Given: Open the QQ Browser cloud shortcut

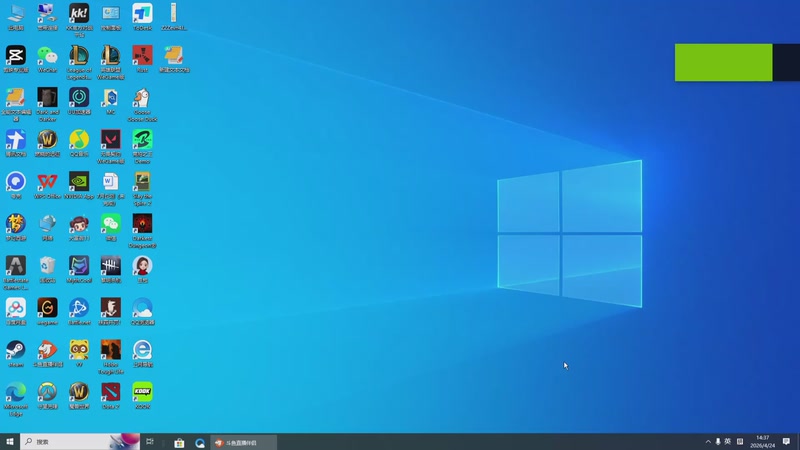Looking at the screenshot, I should pyautogui.click(x=142, y=311).
